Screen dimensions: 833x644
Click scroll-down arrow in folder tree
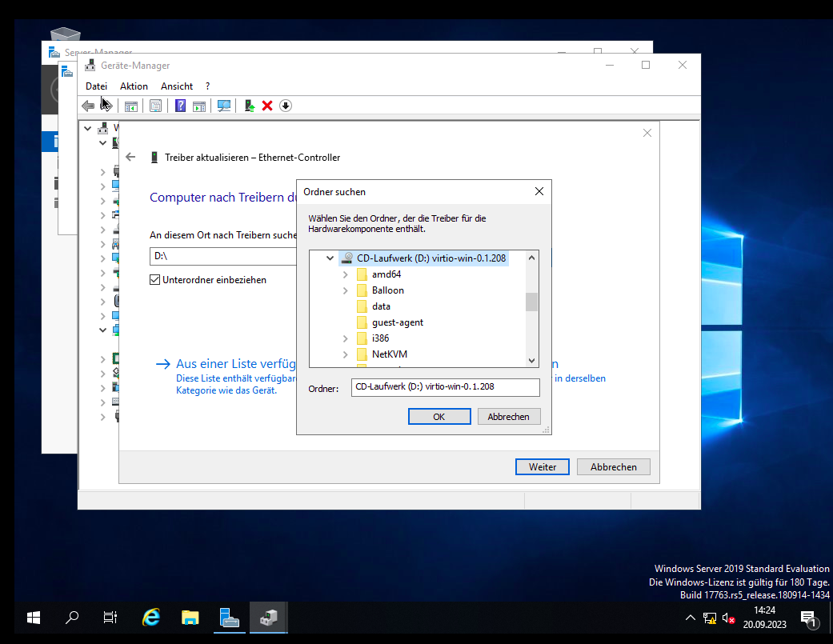point(532,361)
